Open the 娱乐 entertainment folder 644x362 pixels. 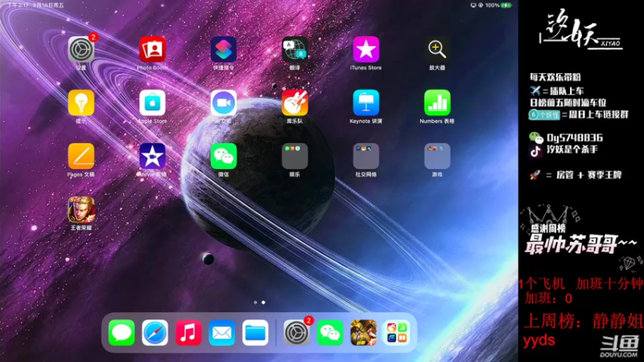coord(295,156)
